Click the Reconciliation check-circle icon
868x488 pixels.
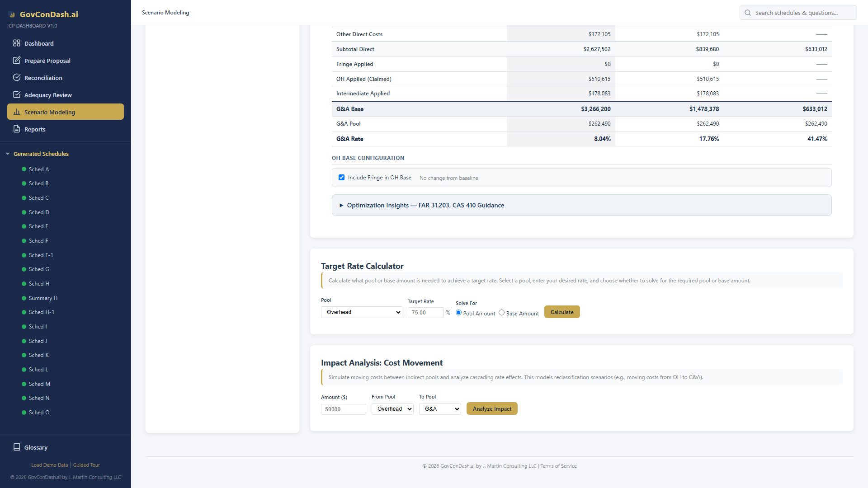coord(17,78)
